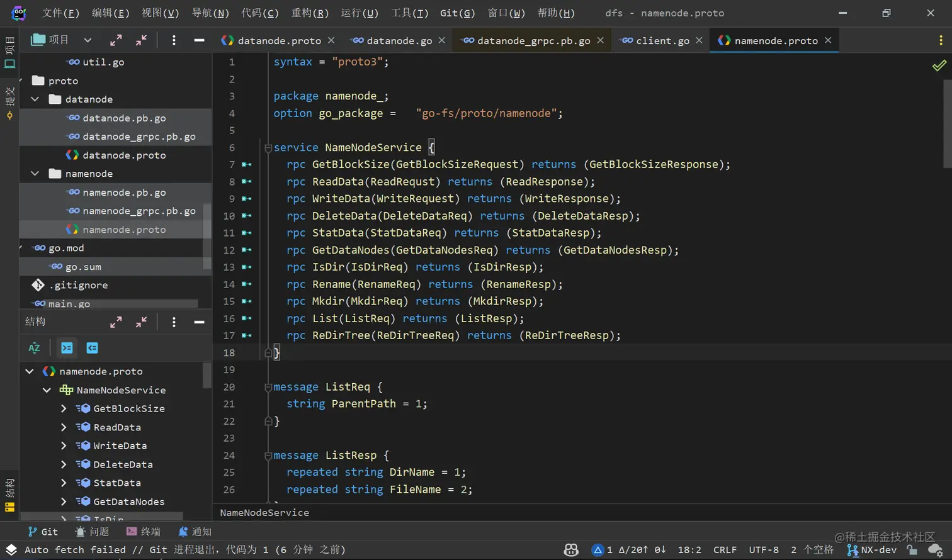
Task: Collapse all in Project panel toolbar
Action: click(x=141, y=40)
